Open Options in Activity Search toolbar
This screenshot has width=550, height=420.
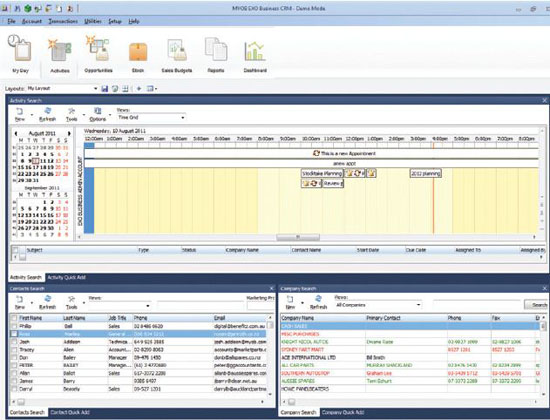pyautogui.click(x=98, y=115)
